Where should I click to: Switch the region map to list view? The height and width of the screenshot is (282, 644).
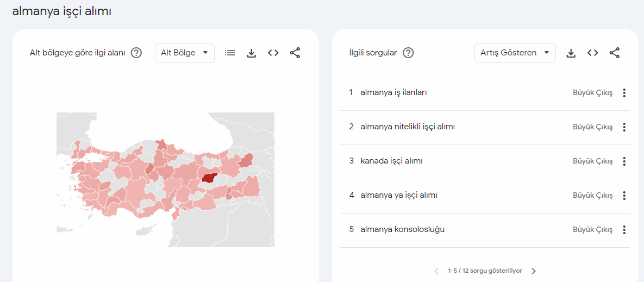coord(230,53)
